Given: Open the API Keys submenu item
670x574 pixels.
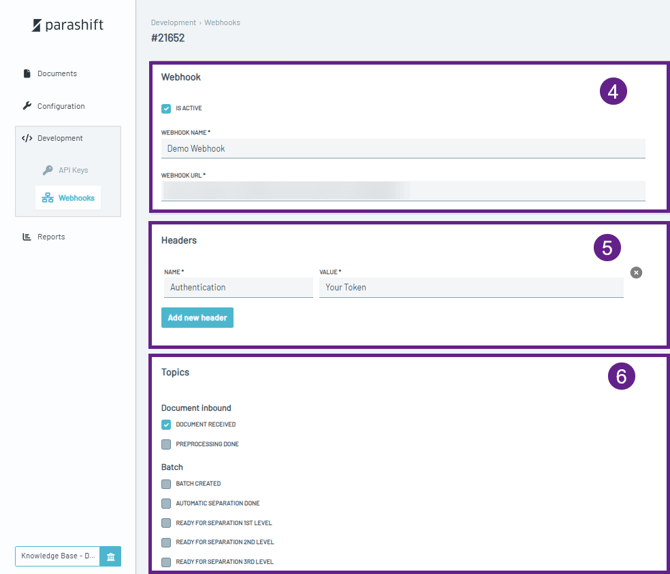Looking at the screenshot, I should [73, 170].
